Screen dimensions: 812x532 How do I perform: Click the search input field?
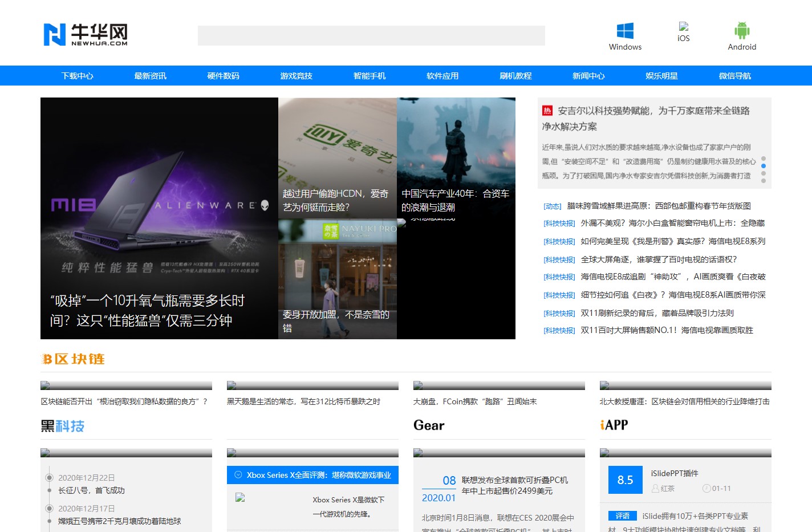pos(371,35)
